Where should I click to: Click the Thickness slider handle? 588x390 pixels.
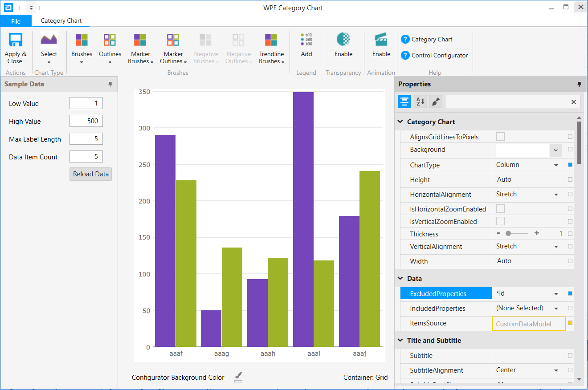(508, 234)
